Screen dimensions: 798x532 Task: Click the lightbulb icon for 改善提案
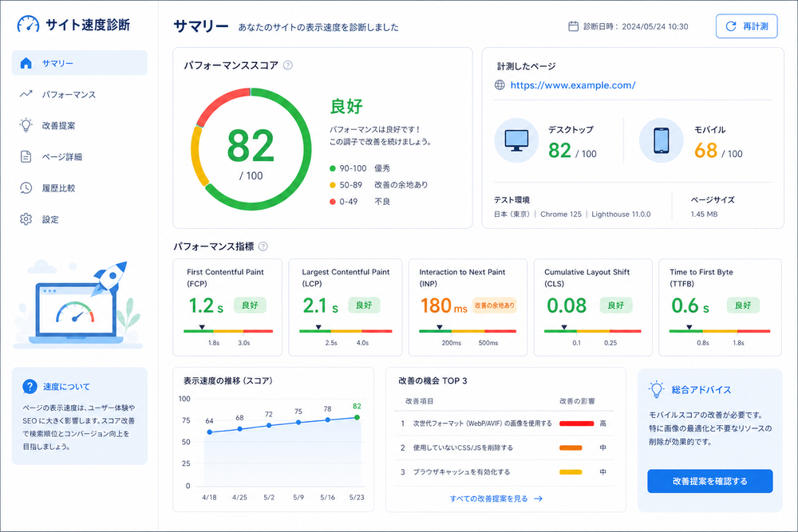pos(26,125)
